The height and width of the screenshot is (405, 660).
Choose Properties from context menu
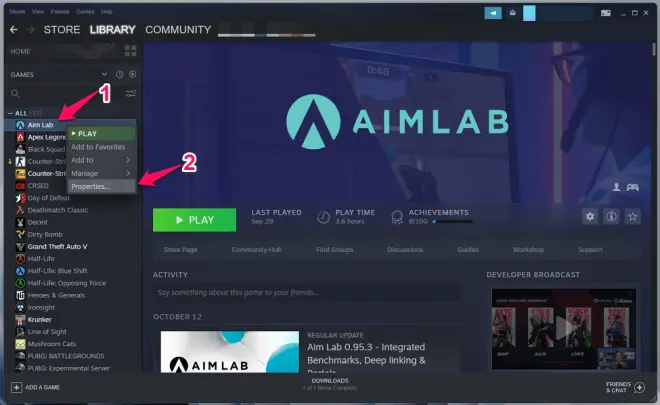point(101,187)
